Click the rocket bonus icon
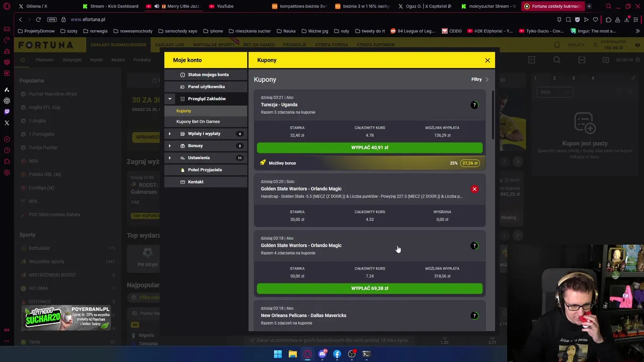 click(263, 163)
